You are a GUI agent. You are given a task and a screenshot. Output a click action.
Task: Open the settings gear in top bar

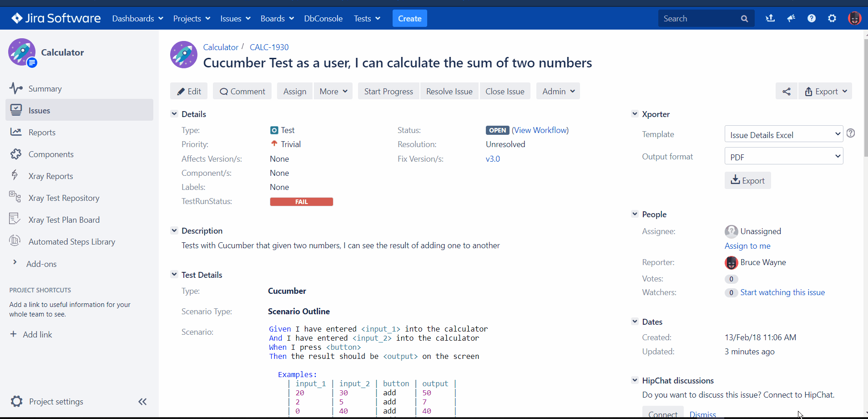832,19
